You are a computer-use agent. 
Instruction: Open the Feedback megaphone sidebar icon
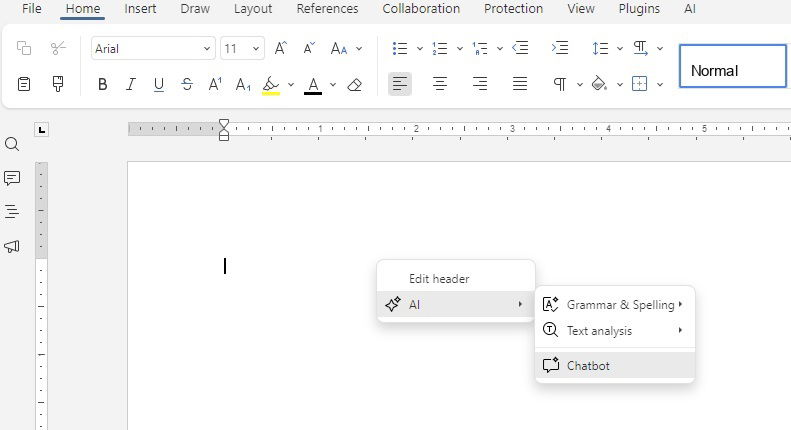click(x=12, y=246)
